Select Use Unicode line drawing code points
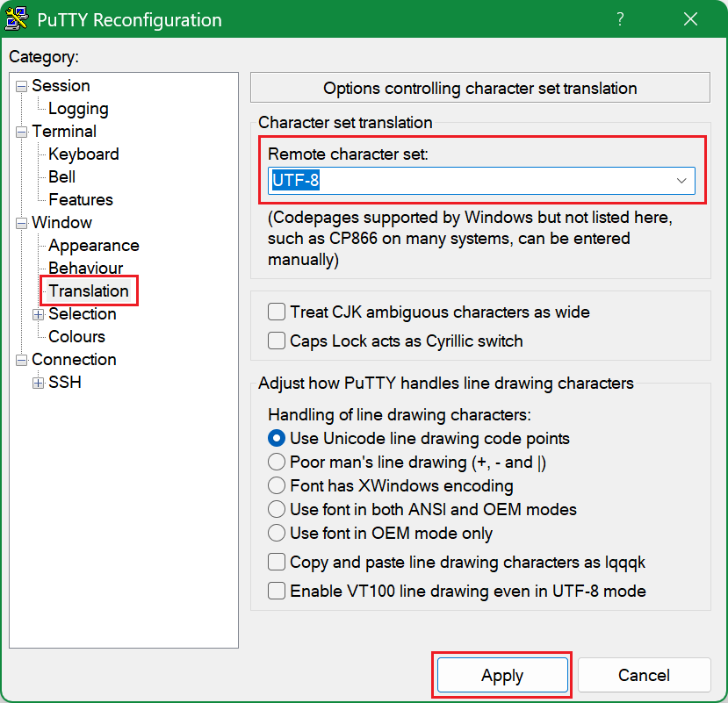 pyautogui.click(x=277, y=439)
